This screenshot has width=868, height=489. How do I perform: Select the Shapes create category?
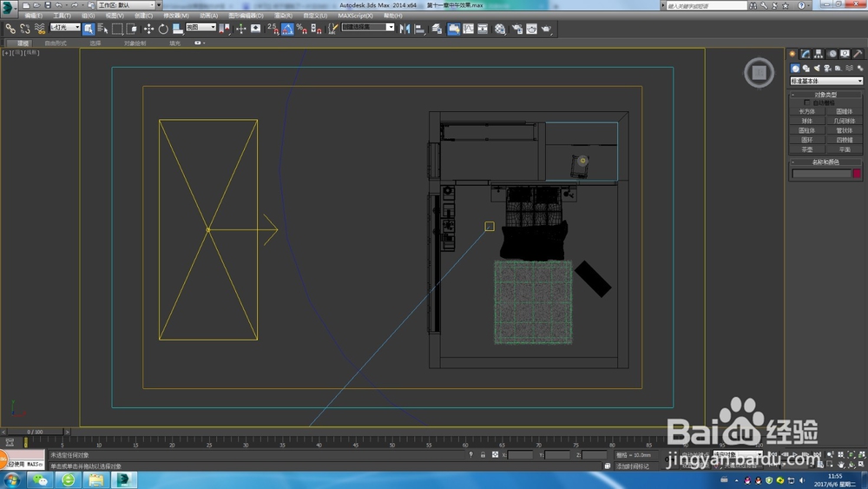point(806,68)
